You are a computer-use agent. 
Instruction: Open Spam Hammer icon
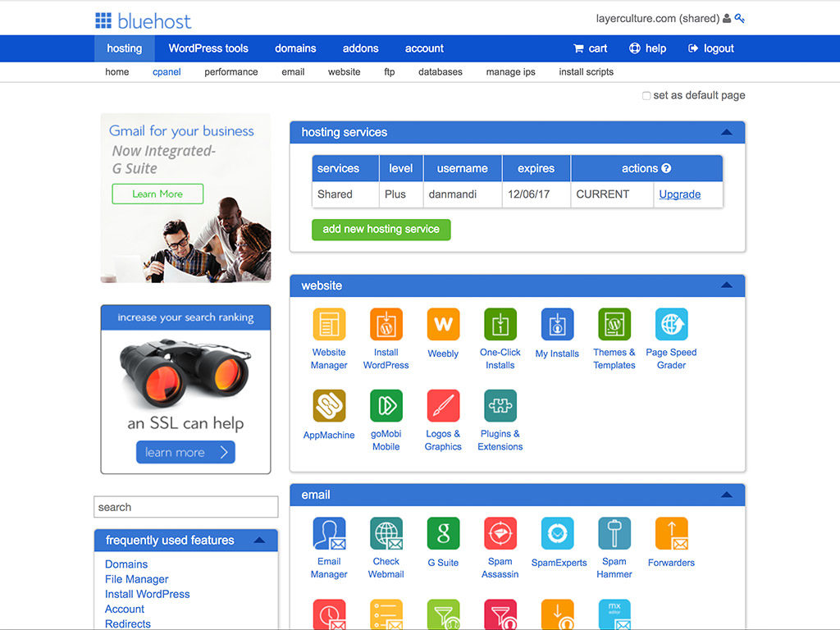(614, 533)
